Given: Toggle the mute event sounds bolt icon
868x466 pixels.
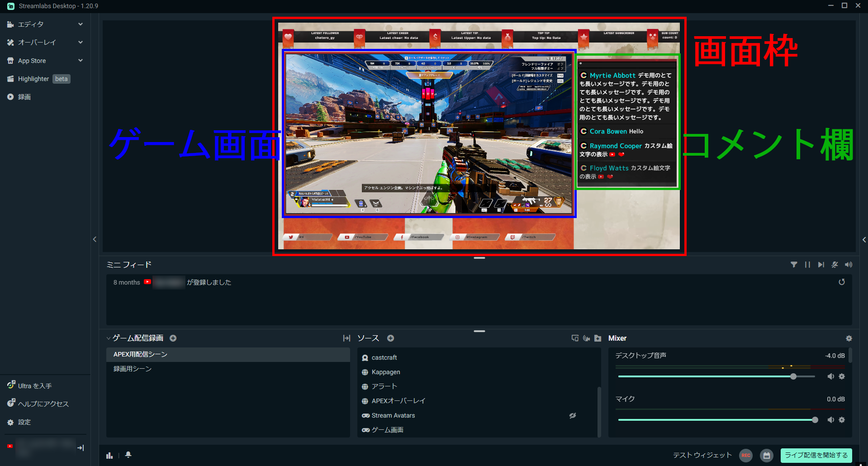Looking at the screenshot, I should coord(835,265).
